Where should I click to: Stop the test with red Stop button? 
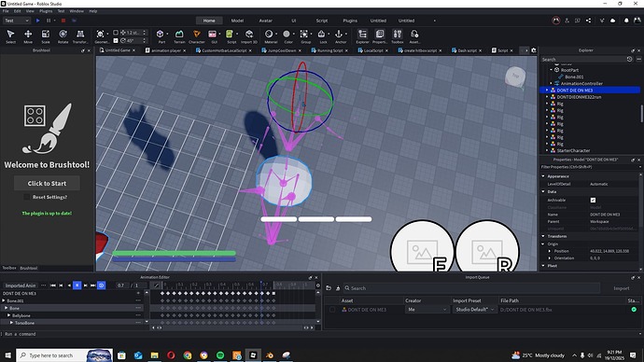pyautogui.click(x=63, y=21)
